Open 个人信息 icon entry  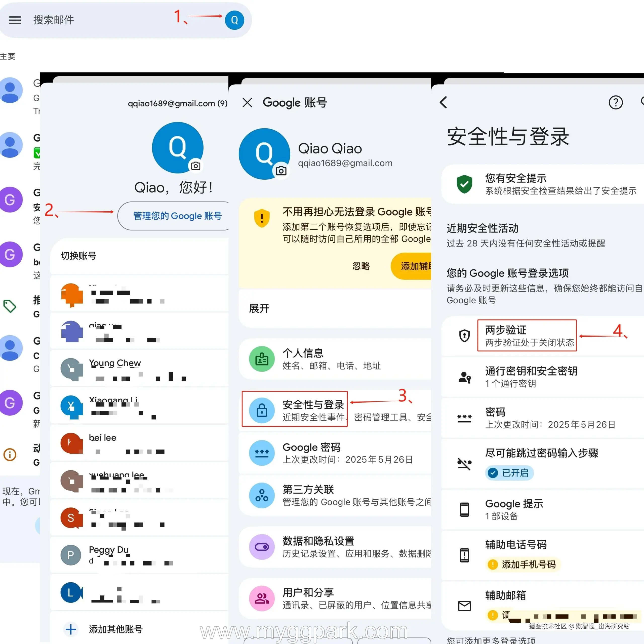(262, 359)
